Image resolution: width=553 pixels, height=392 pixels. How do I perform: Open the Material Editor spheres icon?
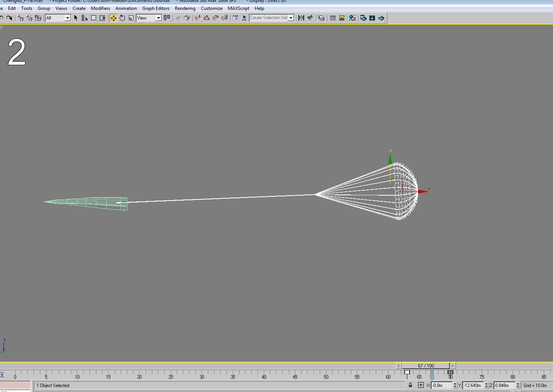point(352,18)
